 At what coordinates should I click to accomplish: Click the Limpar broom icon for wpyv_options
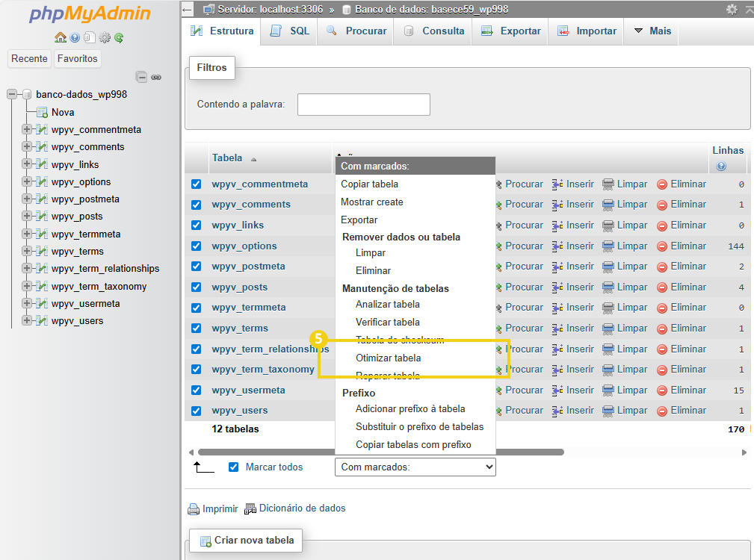pos(608,245)
